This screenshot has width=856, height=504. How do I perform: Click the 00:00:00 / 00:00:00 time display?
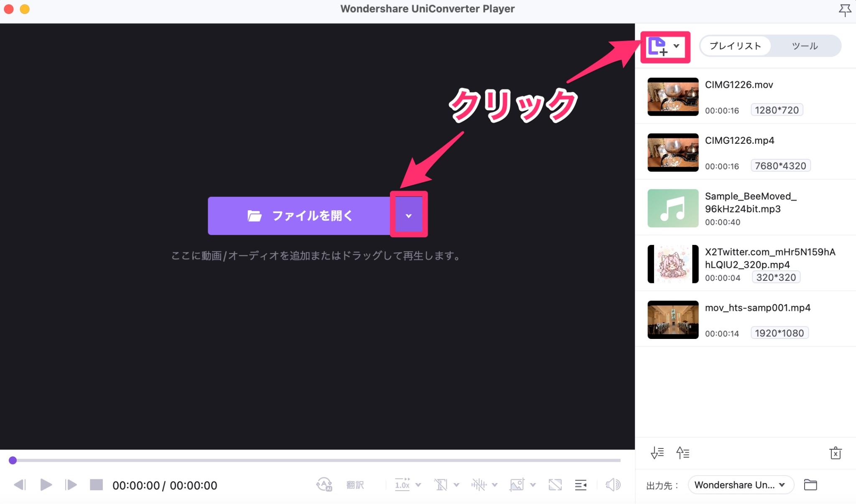click(x=165, y=485)
